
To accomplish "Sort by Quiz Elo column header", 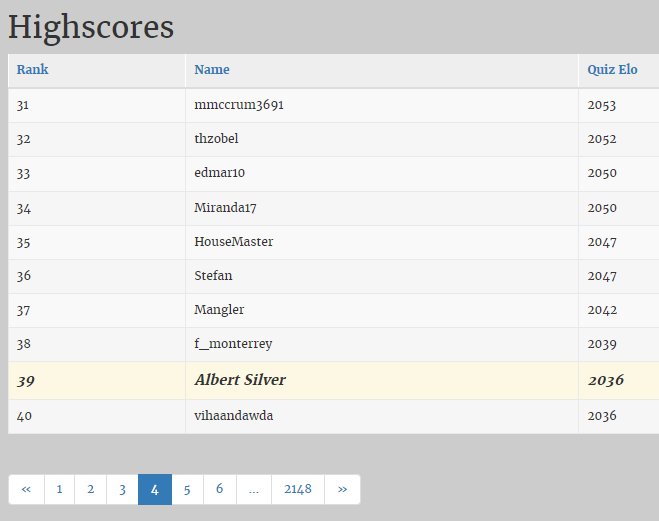I will click(x=612, y=69).
